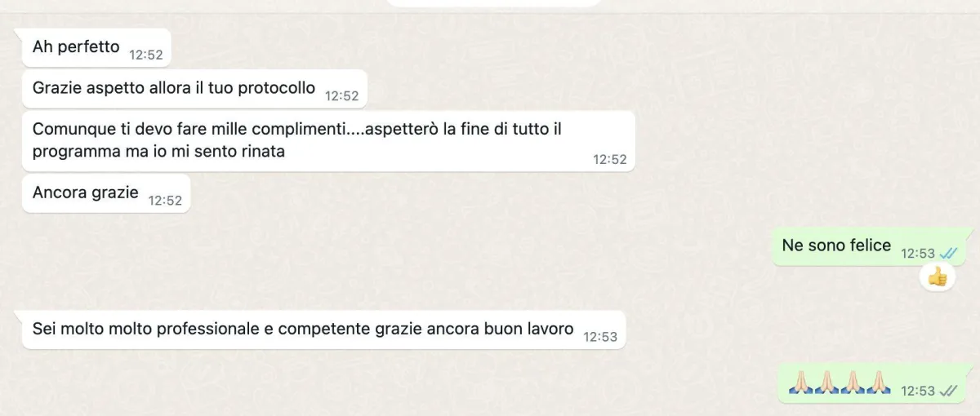Open the thumbs up reaction under Ne sono felice
Viewport: 980px width, 416px height.
(x=937, y=277)
